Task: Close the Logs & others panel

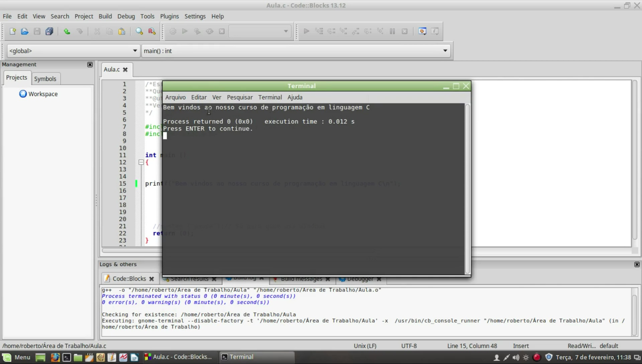Action: (x=637, y=265)
